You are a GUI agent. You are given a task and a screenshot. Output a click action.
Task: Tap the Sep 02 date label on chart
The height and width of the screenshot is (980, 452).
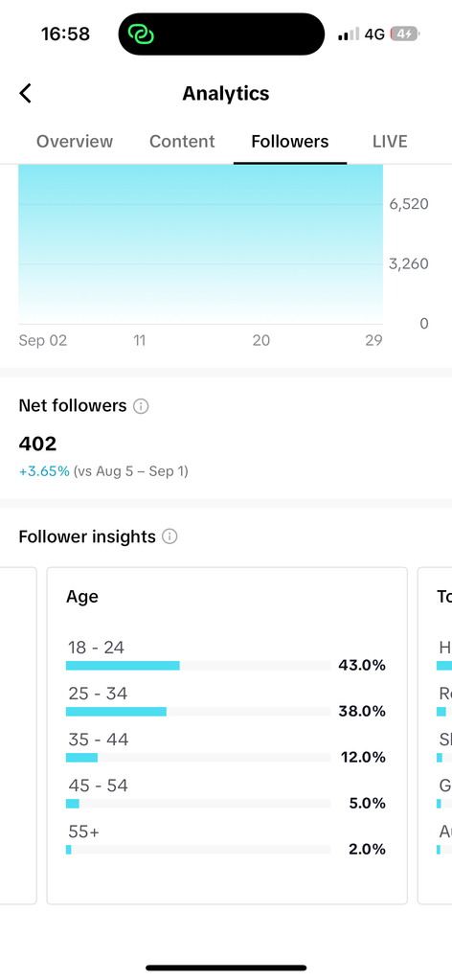pos(42,341)
